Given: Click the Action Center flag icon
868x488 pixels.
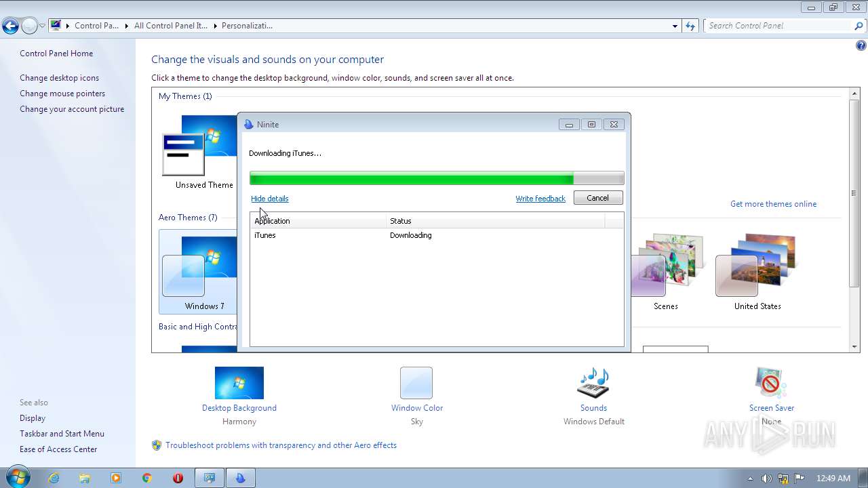Looking at the screenshot, I should [x=800, y=478].
